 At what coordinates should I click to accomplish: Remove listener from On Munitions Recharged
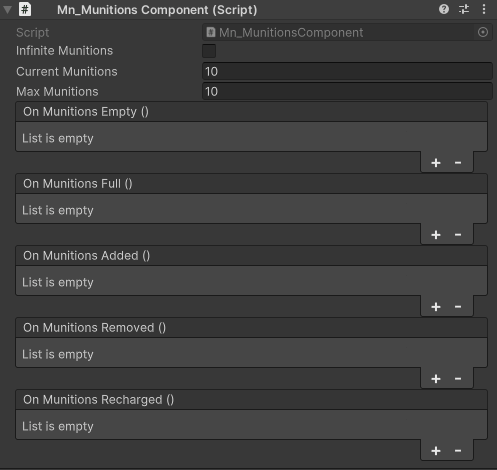[x=458, y=451]
